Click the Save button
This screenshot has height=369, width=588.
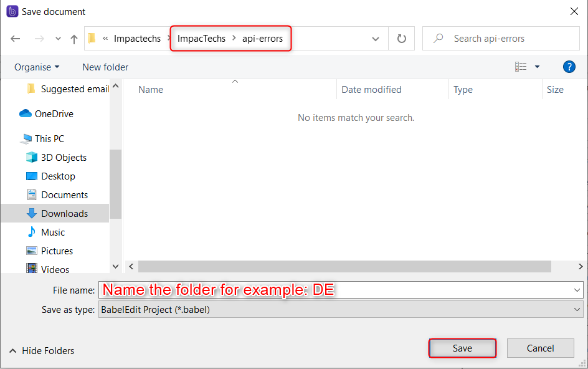tap(462, 348)
